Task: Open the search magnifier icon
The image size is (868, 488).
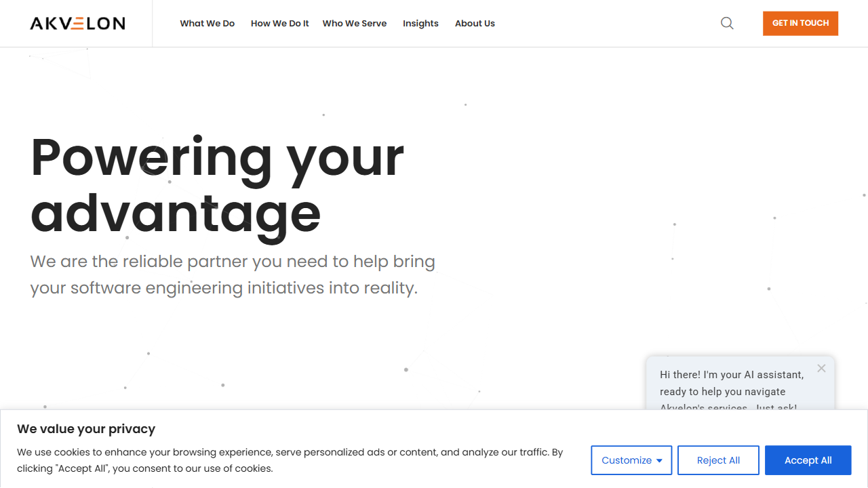Action: pyautogui.click(x=727, y=23)
